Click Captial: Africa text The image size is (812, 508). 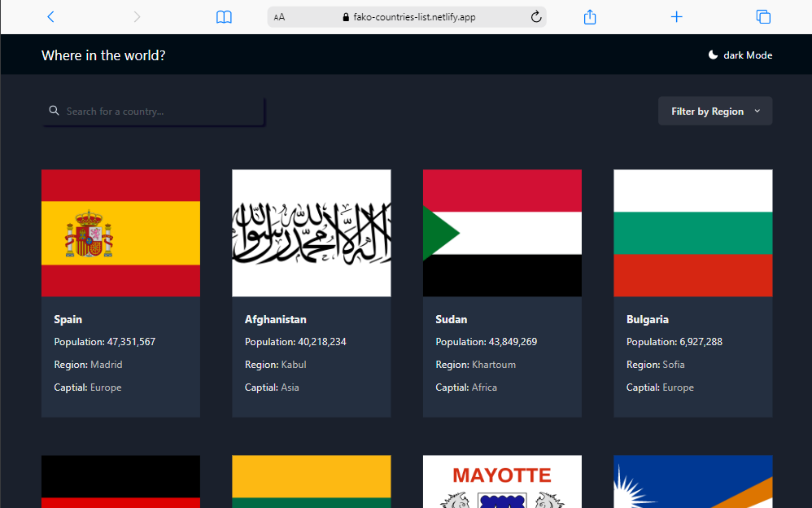click(466, 388)
